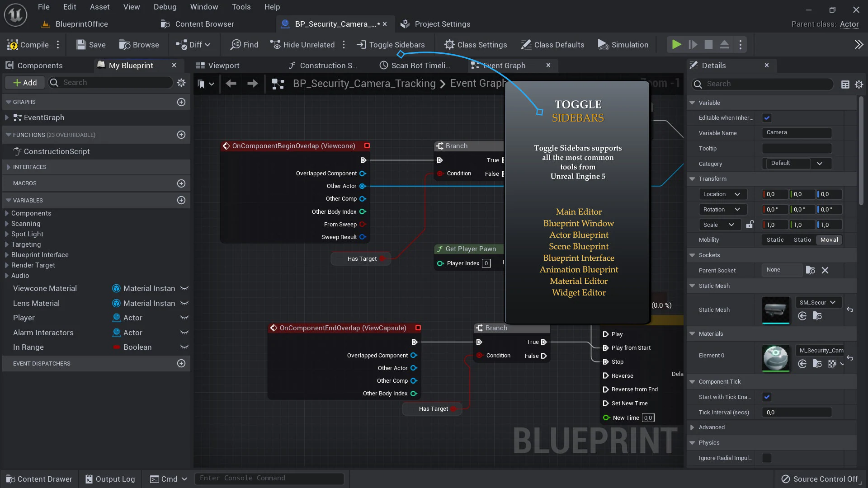Click the Eject from player button
This screenshot has height=488, width=868.
(x=724, y=45)
